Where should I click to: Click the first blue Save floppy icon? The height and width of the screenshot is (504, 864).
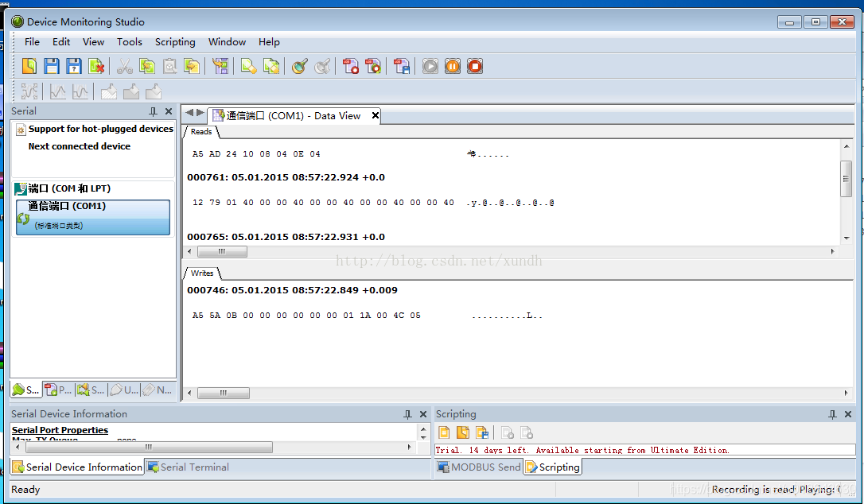click(52, 66)
